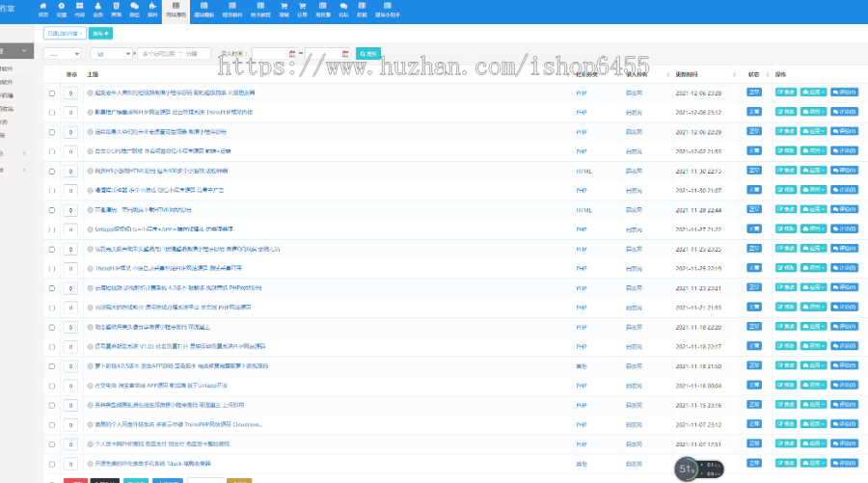Expand the grey sidebar section header chevron
This screenshot has width=868, height=483.
(x=24, y=51)
